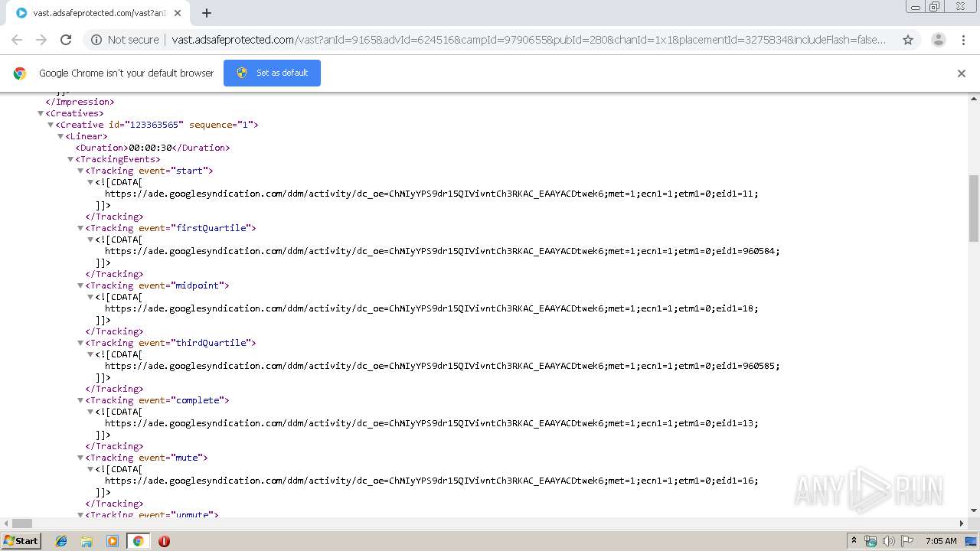Click tracking URL ending eid1=13
The width and height of the screenshot is (980, 551).
(432, 423)
